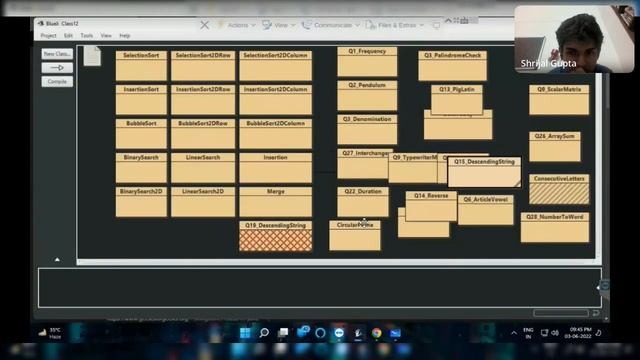This screenshot has height=360, width=640.
Task: Select the Q6_ArticleVowel class box
Action: point(486,210)
